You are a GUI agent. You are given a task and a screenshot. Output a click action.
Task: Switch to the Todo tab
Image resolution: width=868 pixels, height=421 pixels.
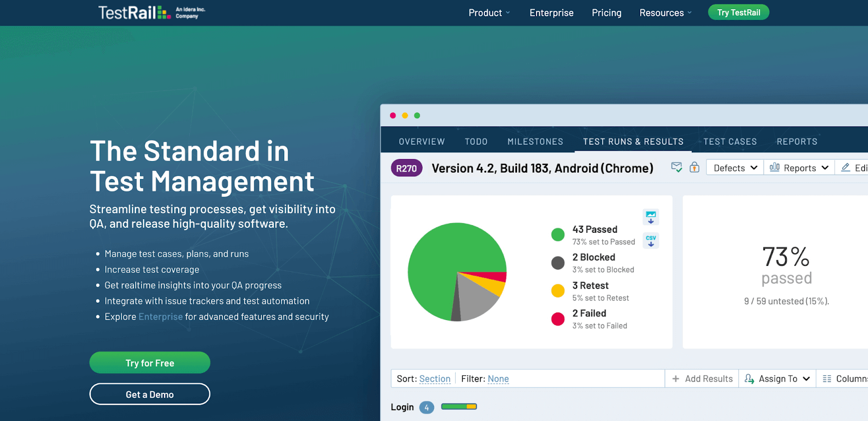tap(476, 142)
